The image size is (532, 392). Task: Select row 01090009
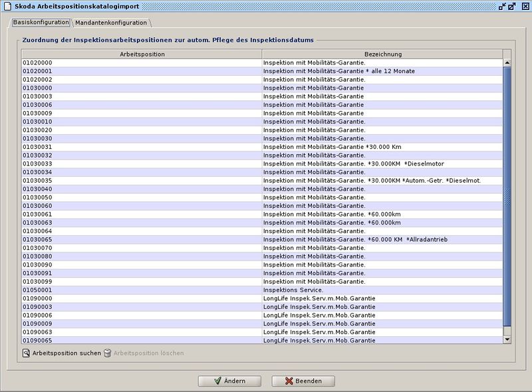coord(262,324)
